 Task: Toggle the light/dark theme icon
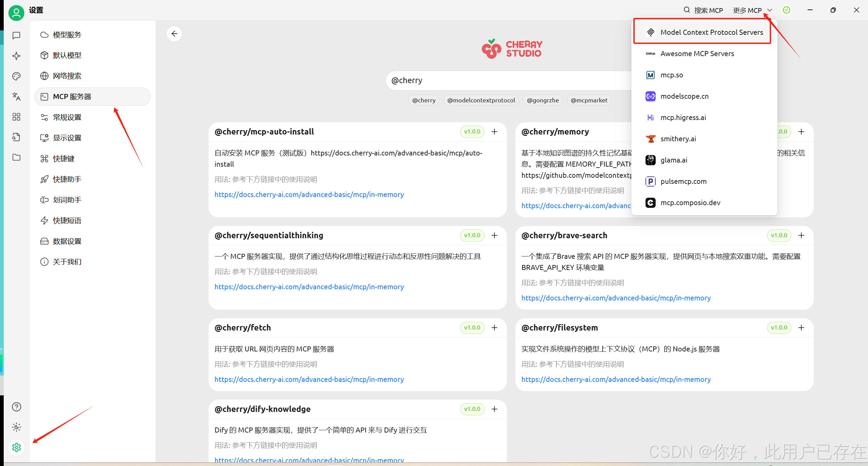tap(16, 427)
